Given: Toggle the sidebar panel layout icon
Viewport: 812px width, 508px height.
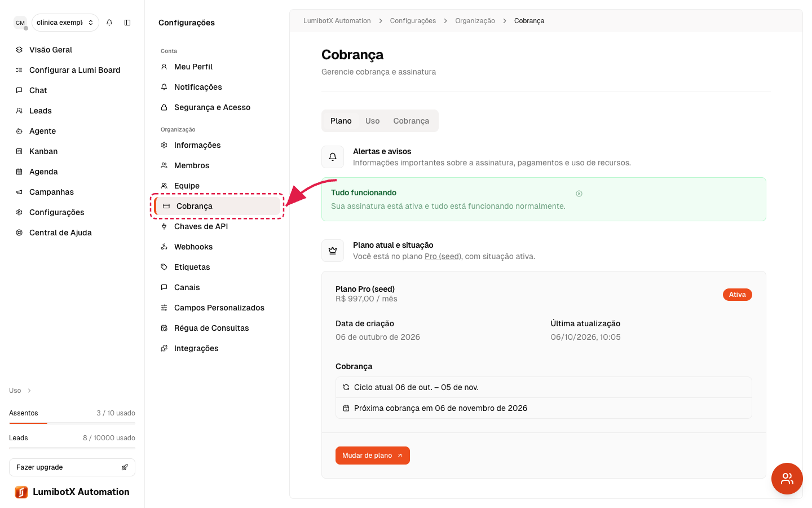Looking at the screenshot, I should click(x=127, y=23).
